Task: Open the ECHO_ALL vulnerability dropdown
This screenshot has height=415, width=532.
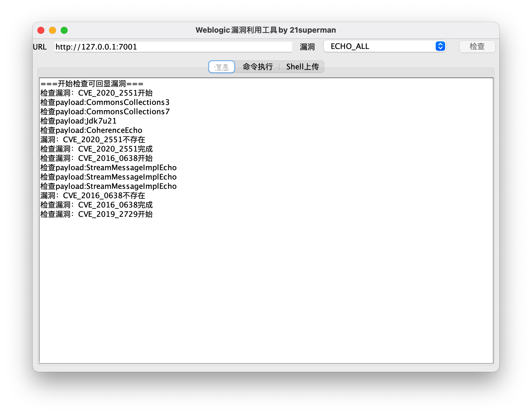Action: tap(385, 46)
